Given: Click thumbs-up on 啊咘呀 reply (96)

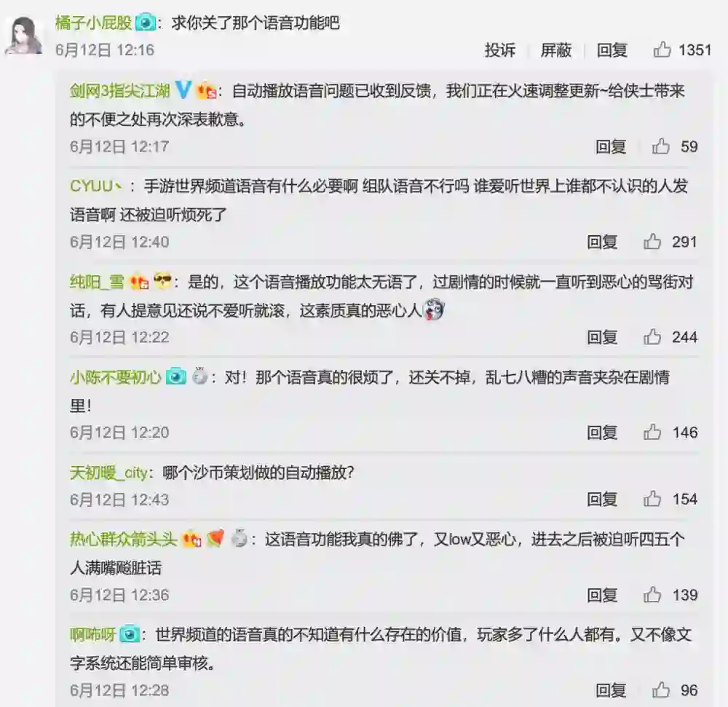Looking at the screenshot, I should pos(661,690).
